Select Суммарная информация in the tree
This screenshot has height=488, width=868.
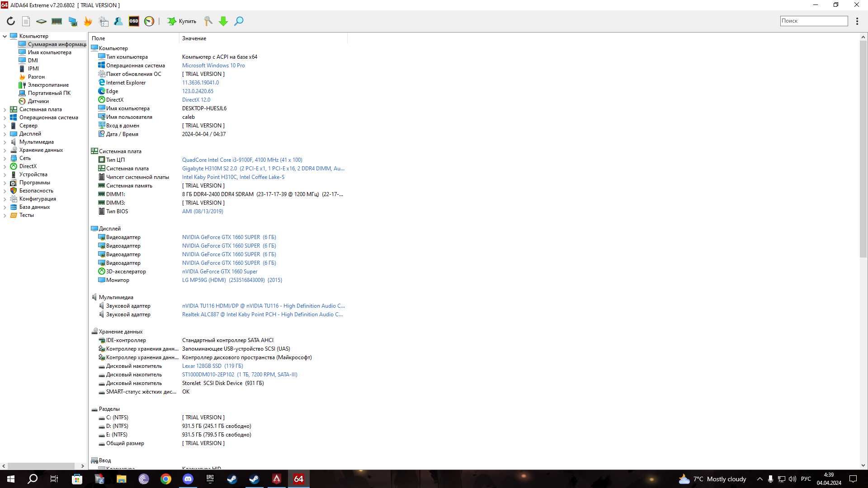pos(52,44)
